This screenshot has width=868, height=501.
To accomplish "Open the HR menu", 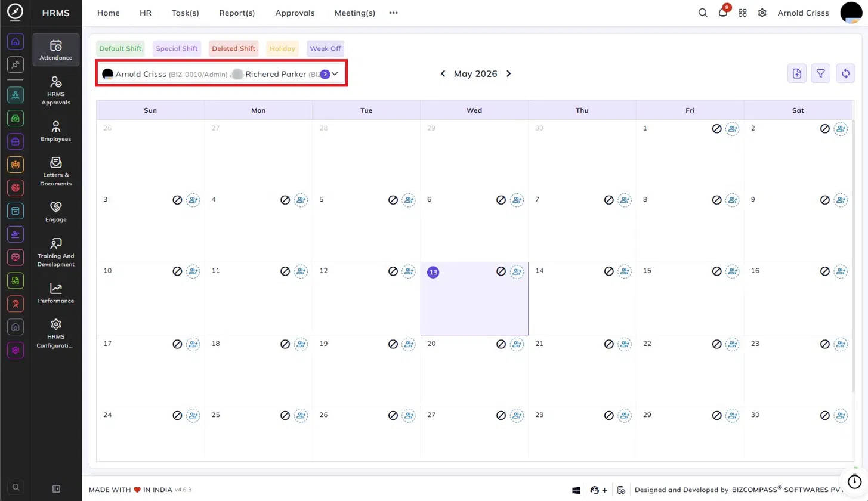I will coord(146,13).
